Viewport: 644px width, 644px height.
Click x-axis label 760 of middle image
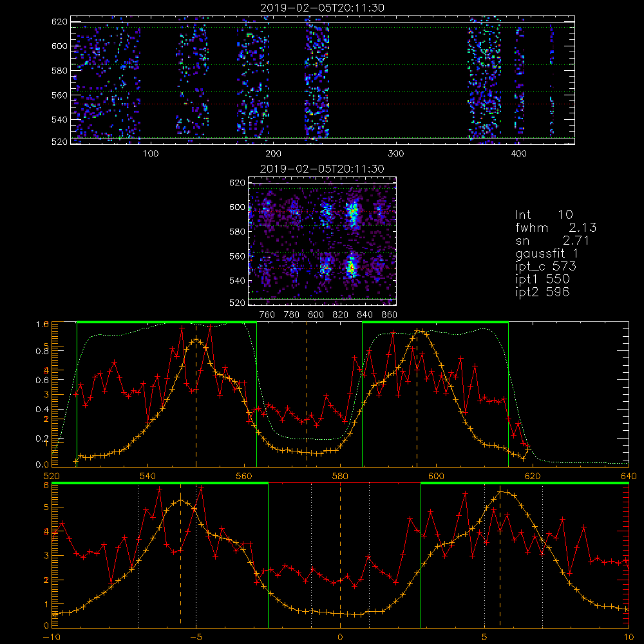(267, 315)
